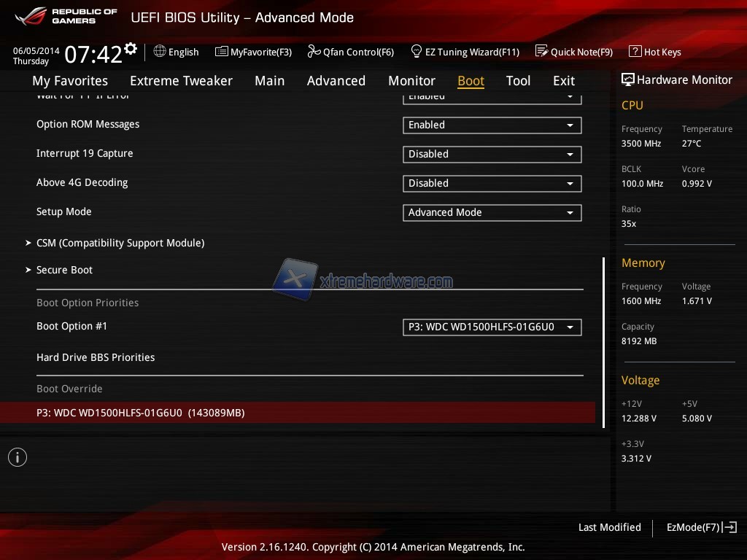Expand CSM (Compatibility Support Module) submenu
Screen dimensions: 747x560
pyautogui.click(x=120, y=243)
